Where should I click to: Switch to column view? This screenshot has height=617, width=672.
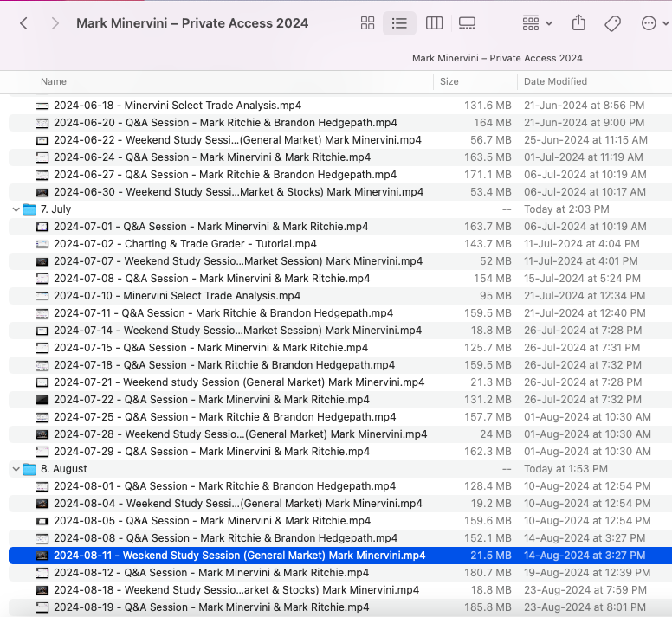434,23
